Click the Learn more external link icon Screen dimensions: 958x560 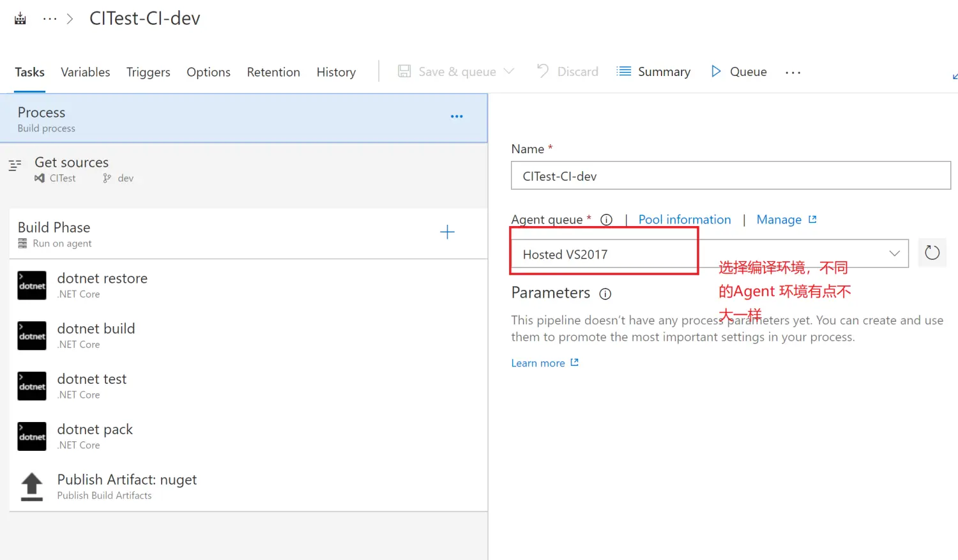click(x=574, y=362)
